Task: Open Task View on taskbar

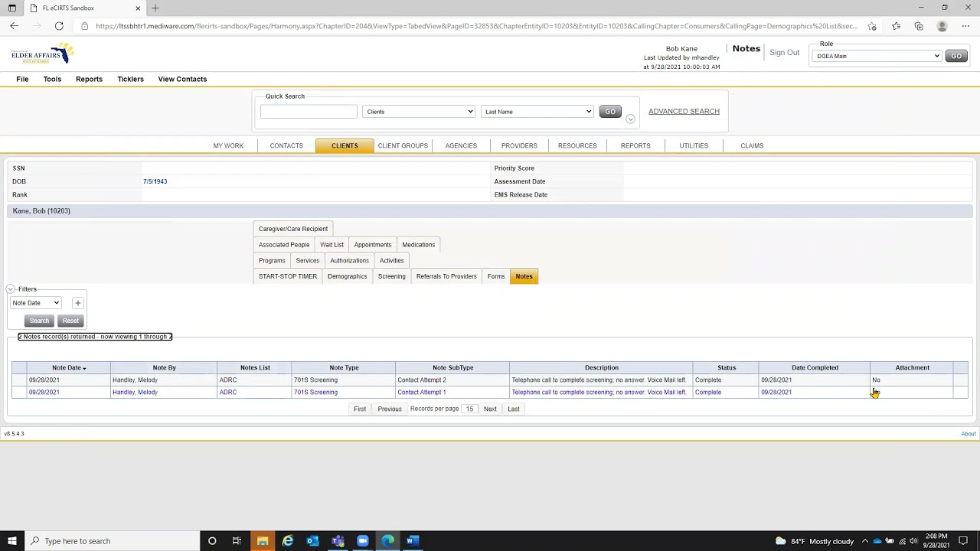Action: point(237,541)
